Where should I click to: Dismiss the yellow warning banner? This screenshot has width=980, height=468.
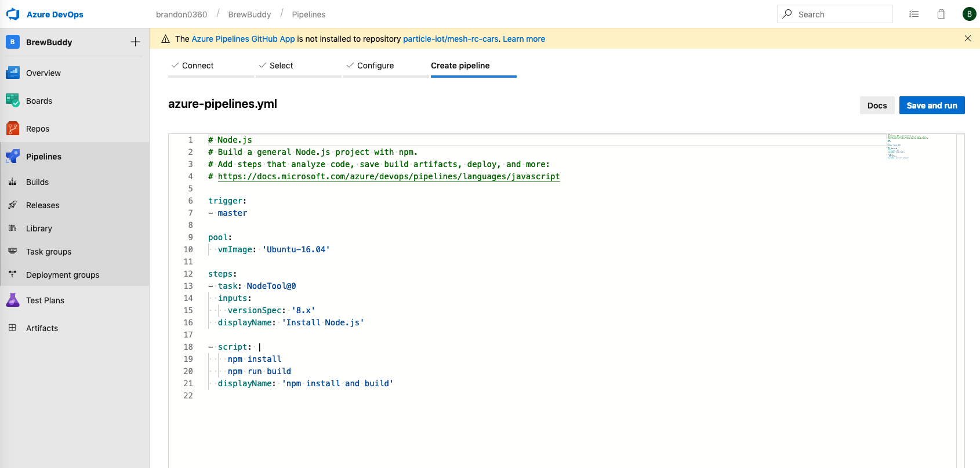coord(967,38)
